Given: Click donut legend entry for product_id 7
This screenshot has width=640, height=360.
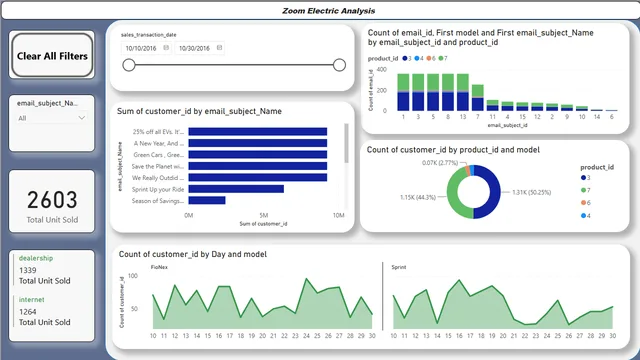Looking at the screenshot, I should [586, 190].
